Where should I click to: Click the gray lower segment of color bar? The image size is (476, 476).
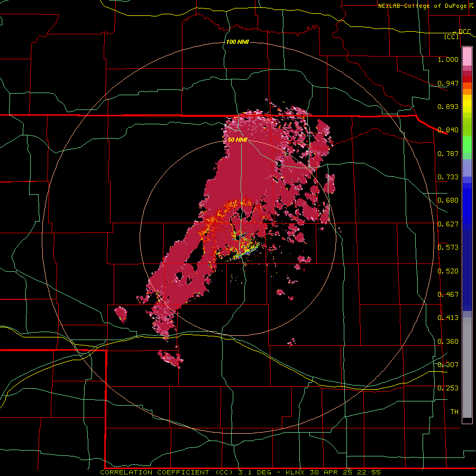(x=467, y=368)
